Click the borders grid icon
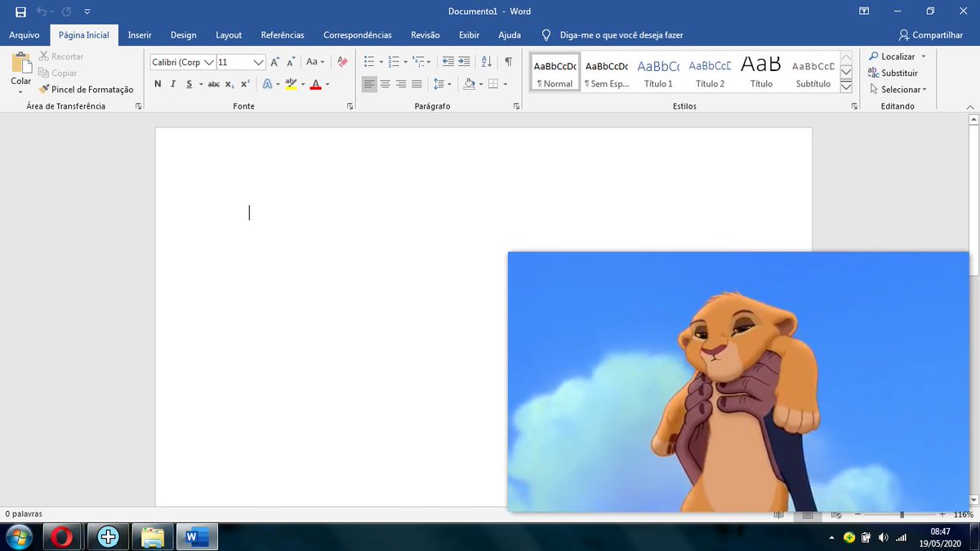This screenshot has height=551, width=980. [493, 84]
